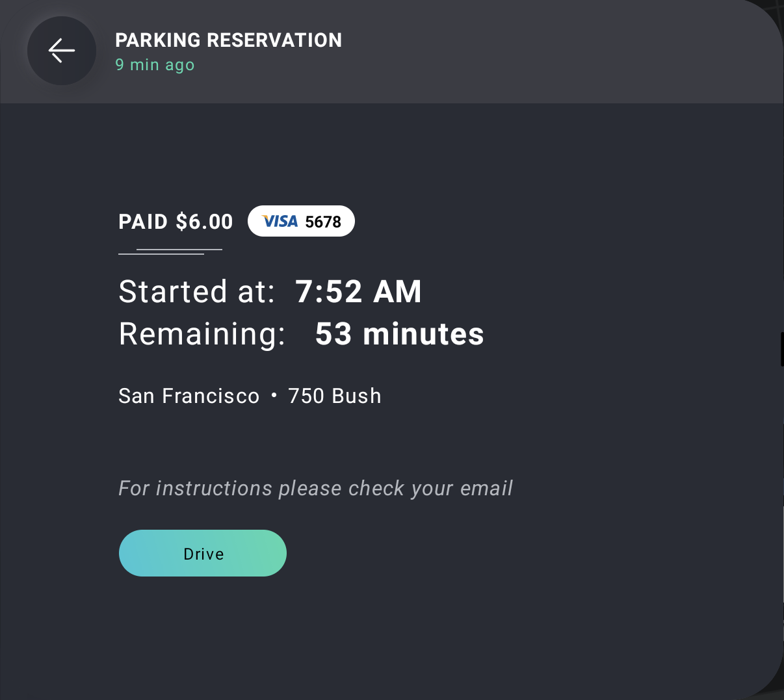This screenshot has height=700, width=784.
Task: Tap the bullet separator between city and address
Action: pos(274,395)
